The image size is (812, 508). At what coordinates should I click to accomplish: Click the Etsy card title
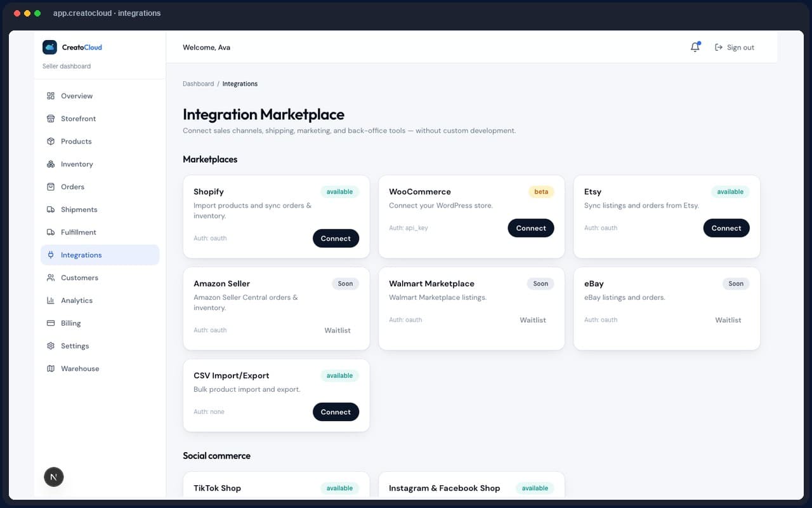593,192
